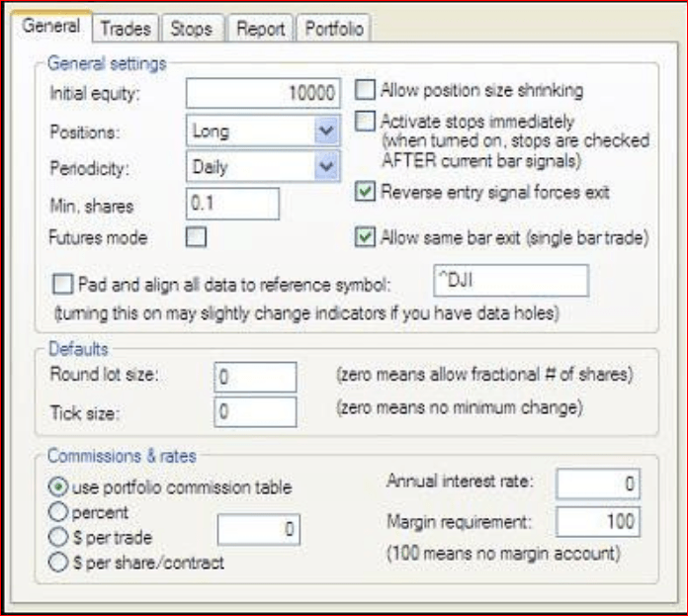
Task: Edit the reference symbol ^DJI field
Action: (x=510, y=281)
